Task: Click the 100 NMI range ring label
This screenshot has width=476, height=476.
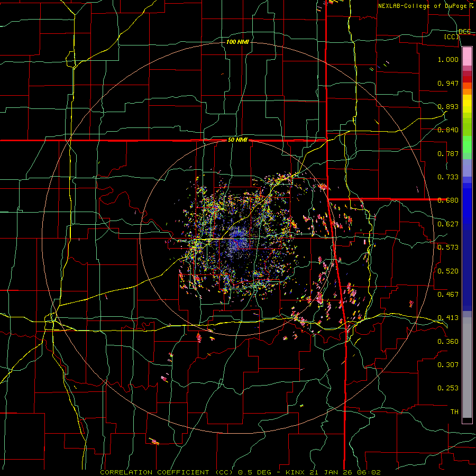Action: coord(237,42)
